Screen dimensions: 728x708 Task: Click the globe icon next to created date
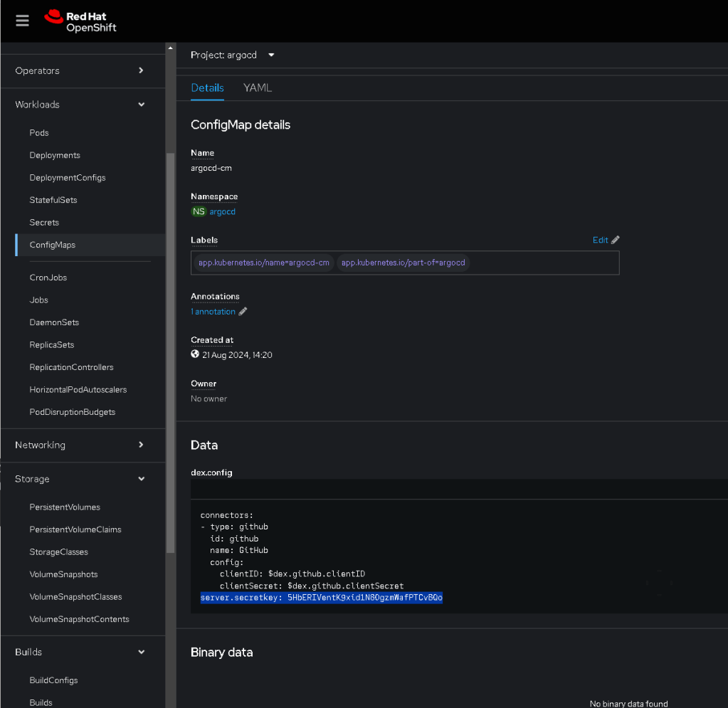tap(195, 354)
